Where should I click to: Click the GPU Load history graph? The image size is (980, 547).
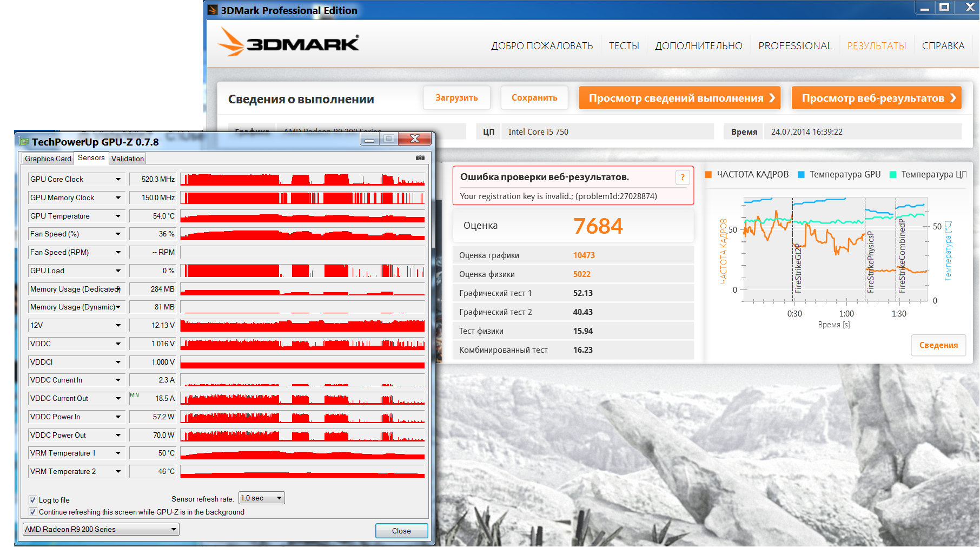[x=302, y=271]
